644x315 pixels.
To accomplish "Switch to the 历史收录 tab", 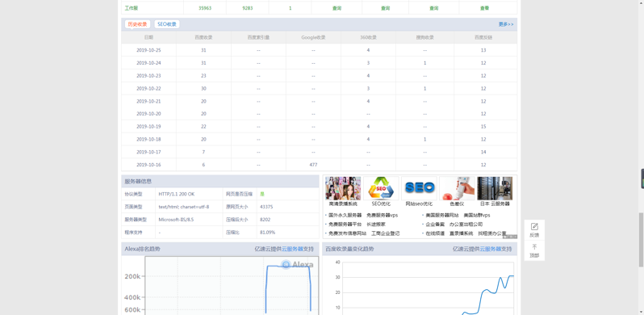I will 137,24.
